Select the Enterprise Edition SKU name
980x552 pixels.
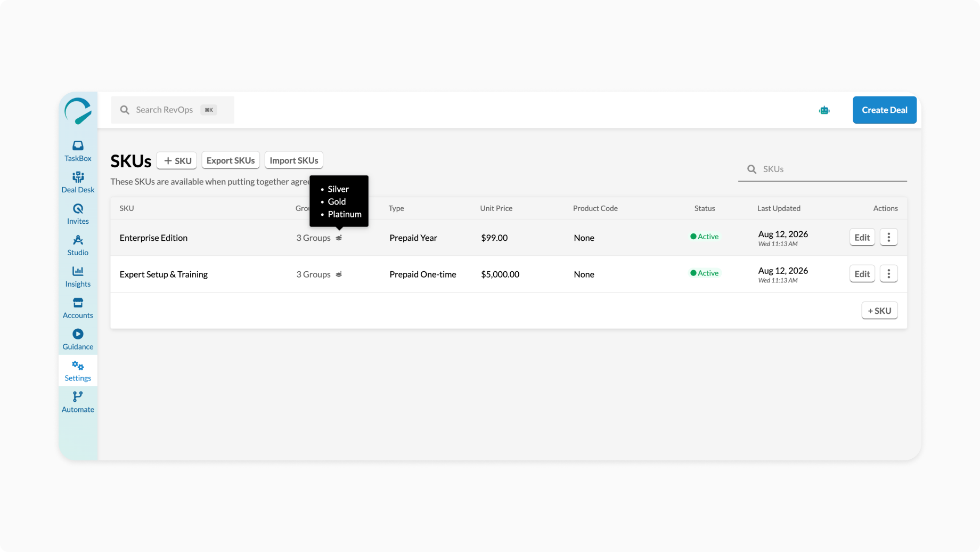point(153,238)
